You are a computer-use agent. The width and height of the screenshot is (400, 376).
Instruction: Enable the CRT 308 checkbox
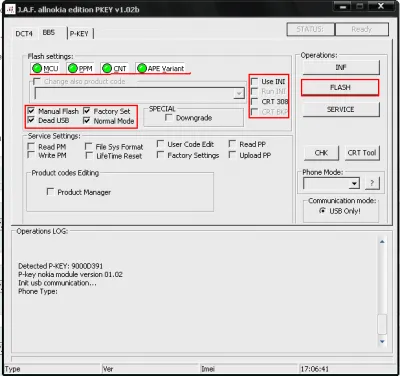click(x=255, y=101)
